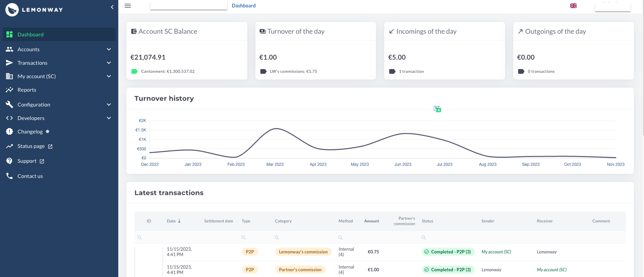Click the Status column header

427,221
